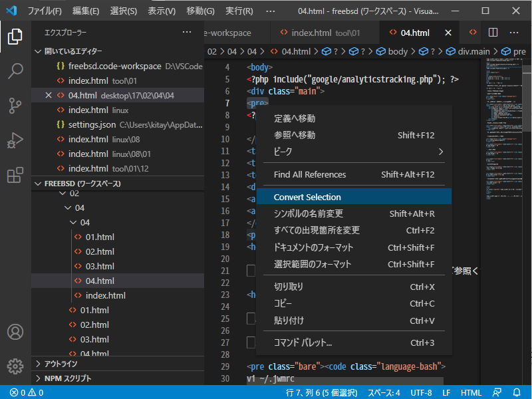Collapse the 開いているエディター section
Screen dimensions: 532x399
point(118,51)
